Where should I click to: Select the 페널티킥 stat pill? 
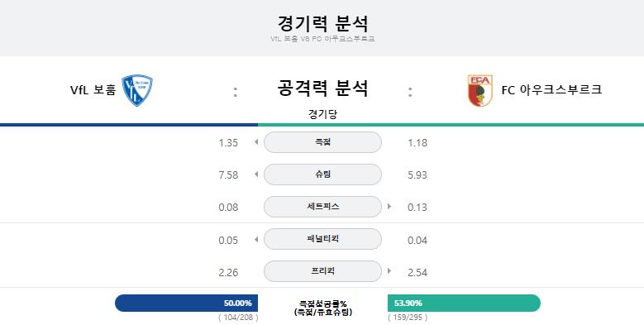click(x=322, y=239)
